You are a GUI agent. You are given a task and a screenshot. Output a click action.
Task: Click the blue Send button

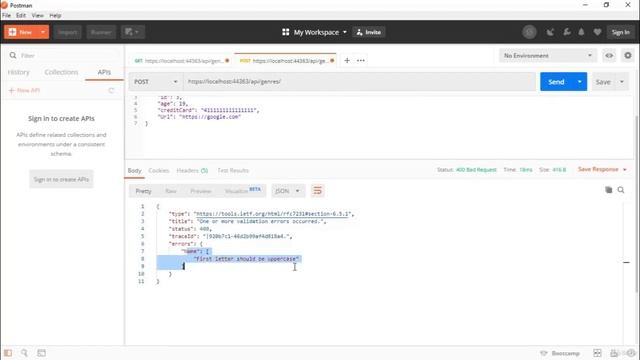click(556, 82)
